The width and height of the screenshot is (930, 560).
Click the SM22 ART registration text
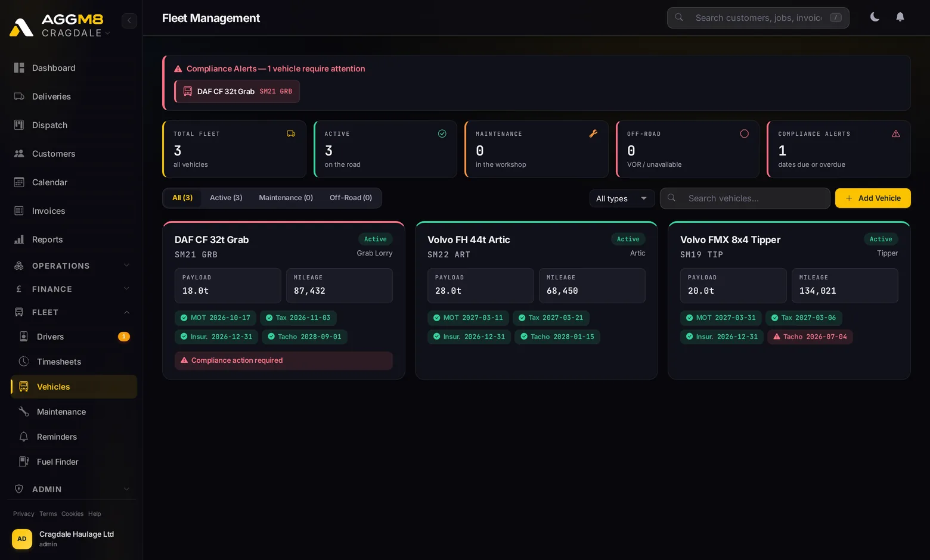(x=449, y=255)
